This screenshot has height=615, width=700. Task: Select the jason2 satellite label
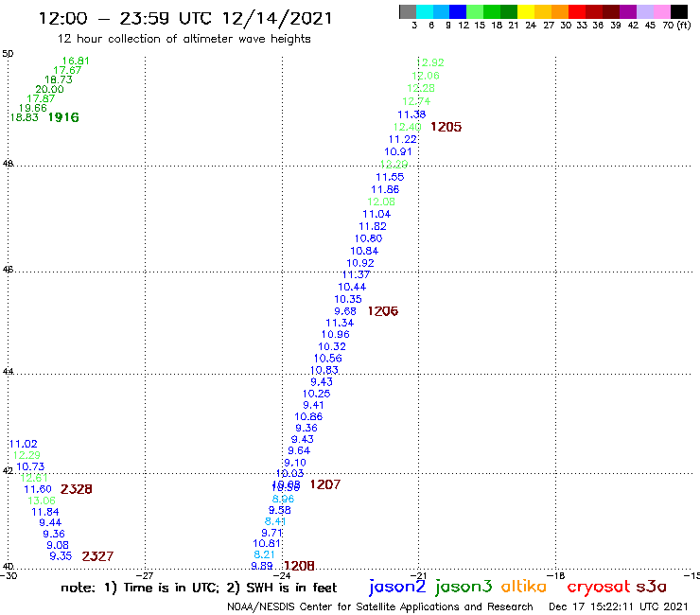coord(397,587)
